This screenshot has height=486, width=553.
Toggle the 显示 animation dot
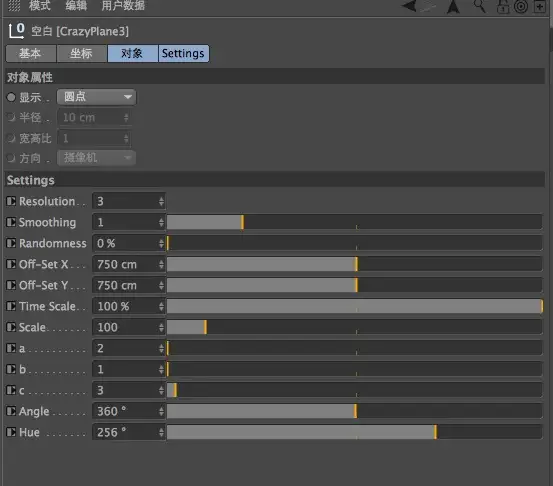click(11, 97)
